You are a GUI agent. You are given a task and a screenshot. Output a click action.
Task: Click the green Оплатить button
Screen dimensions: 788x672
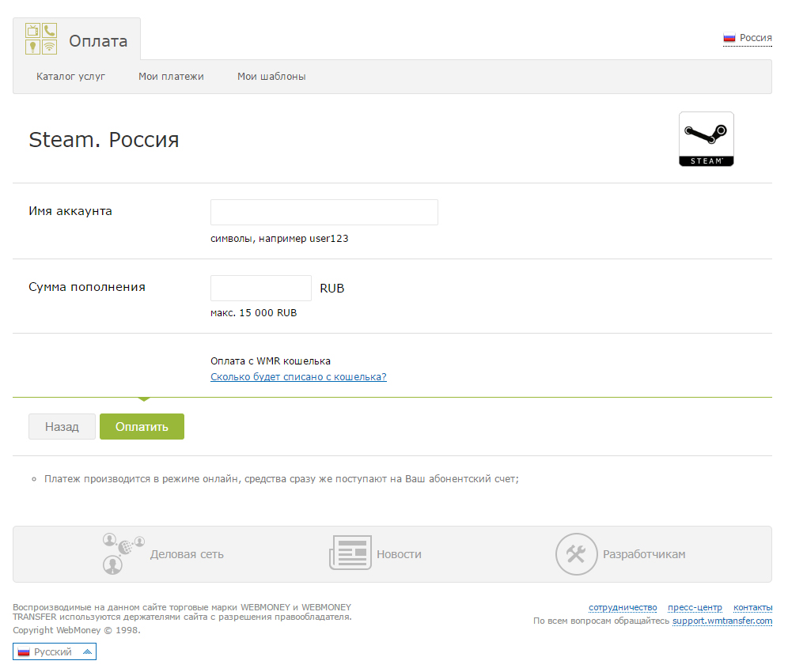(142, 426)
